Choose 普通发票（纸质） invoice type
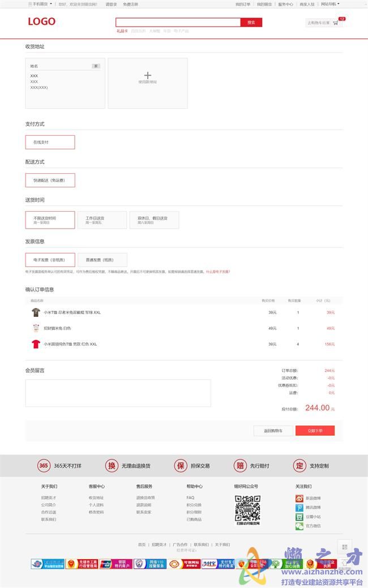The height and width of the screenshot is (588, 368). 102,260
